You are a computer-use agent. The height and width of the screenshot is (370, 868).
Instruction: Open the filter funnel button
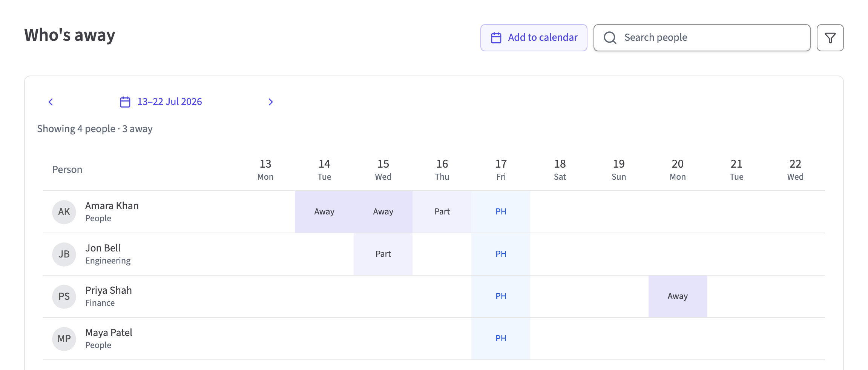click(x=830, y=38)
